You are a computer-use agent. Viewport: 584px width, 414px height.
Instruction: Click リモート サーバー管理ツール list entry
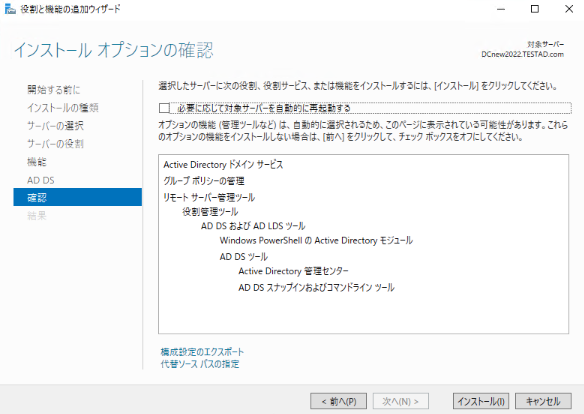(x=209, y=197)
